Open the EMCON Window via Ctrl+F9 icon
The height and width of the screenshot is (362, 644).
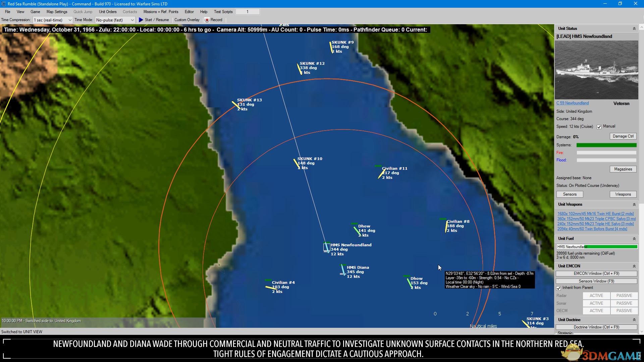click(x=596, y=273)
